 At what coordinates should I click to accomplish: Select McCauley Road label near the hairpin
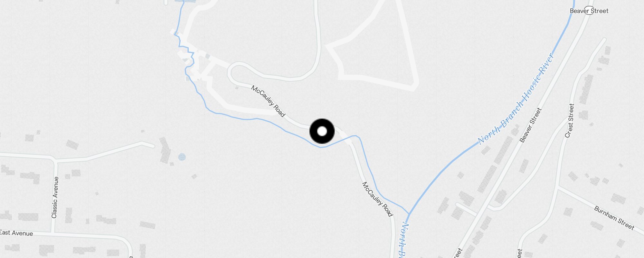coord(268,101)
